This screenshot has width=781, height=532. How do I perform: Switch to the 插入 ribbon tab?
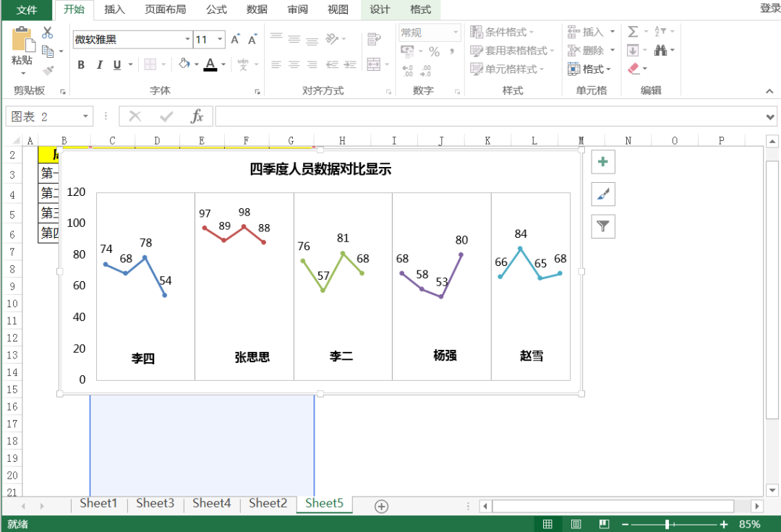(x=114, y=9)
